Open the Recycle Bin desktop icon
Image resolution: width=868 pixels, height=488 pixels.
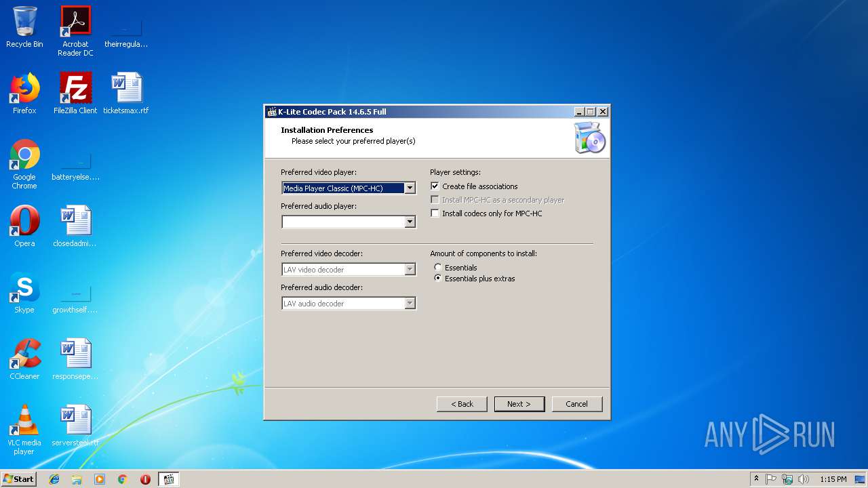pos(24,27)
